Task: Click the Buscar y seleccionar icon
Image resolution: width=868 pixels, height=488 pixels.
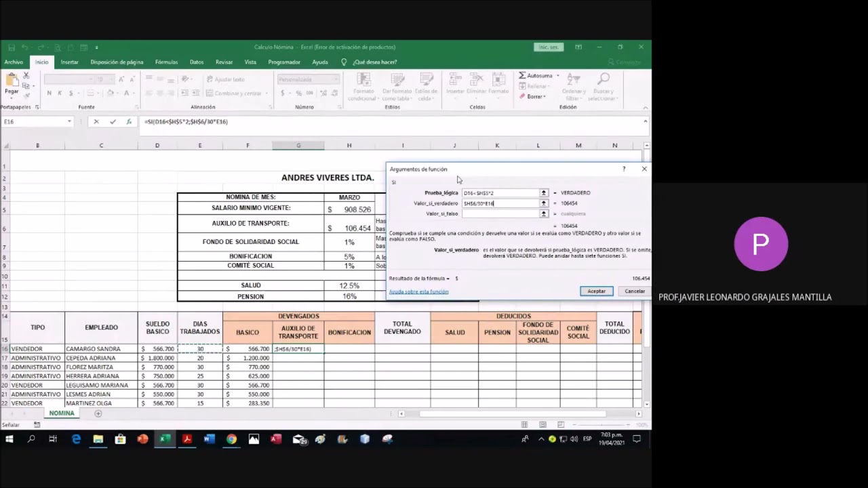Action: pos(602,87)
